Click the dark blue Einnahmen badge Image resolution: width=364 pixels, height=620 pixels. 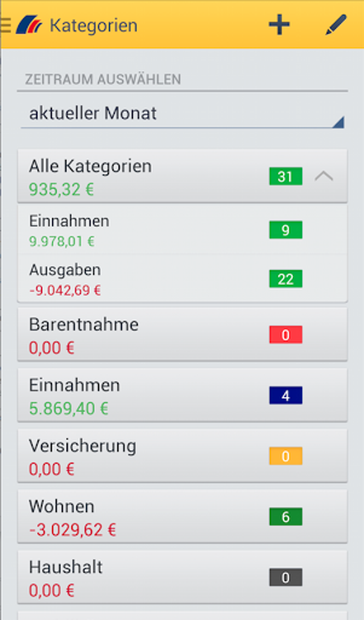[285, 396]
